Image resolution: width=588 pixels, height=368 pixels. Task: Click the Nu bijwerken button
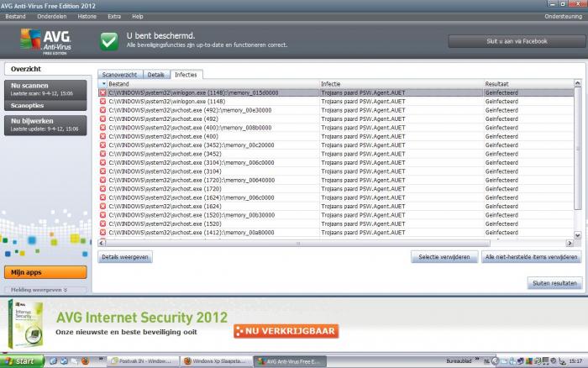45,125
